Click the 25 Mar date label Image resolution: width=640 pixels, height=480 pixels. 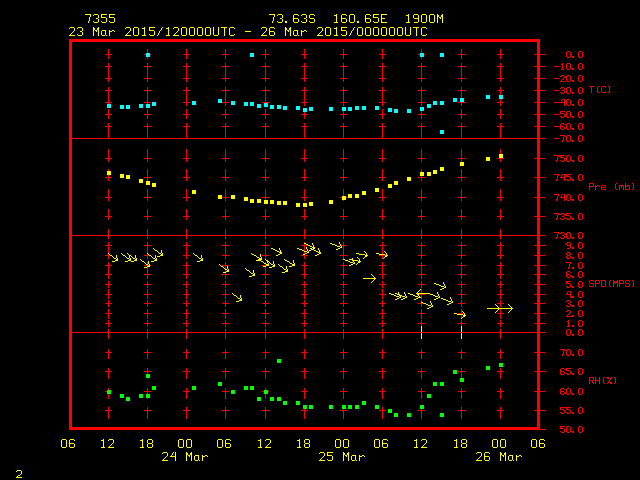342,457
